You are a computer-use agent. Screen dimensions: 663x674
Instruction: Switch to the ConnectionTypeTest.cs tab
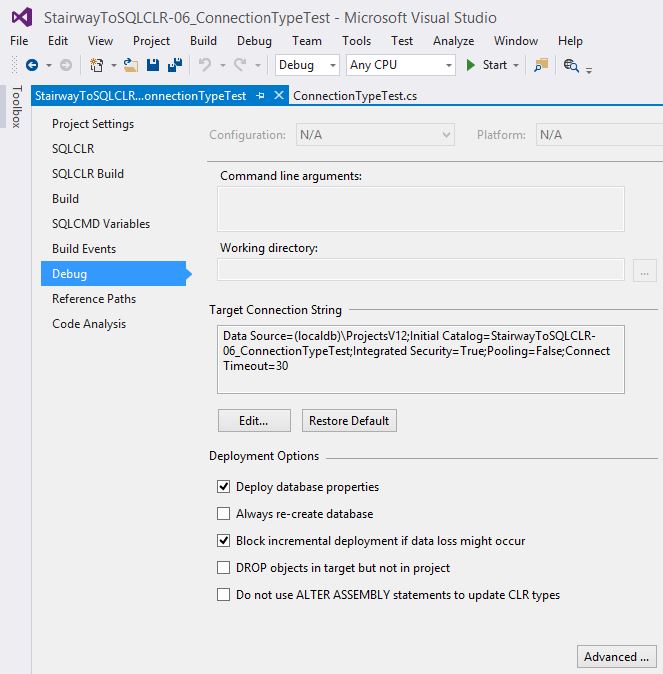coord(355,96)
